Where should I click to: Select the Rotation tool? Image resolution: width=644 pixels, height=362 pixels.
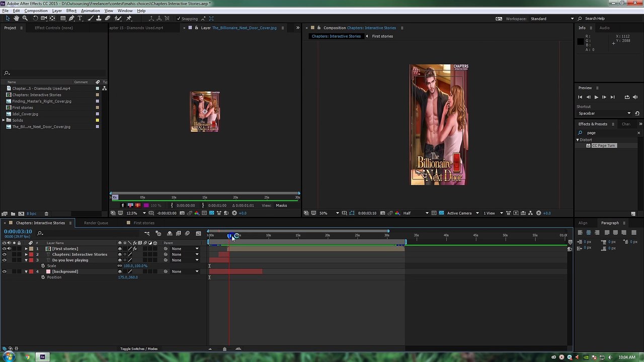35,19
